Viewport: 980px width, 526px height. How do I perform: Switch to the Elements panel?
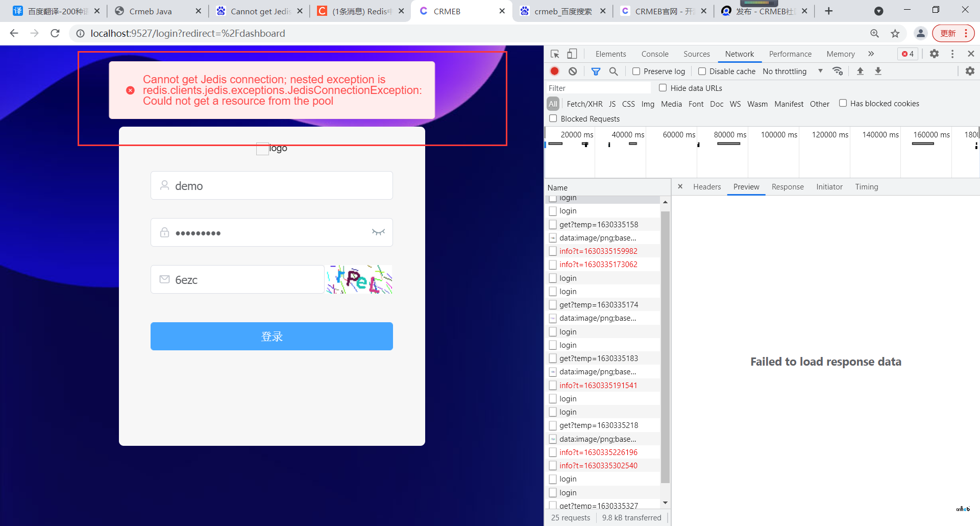610,54
